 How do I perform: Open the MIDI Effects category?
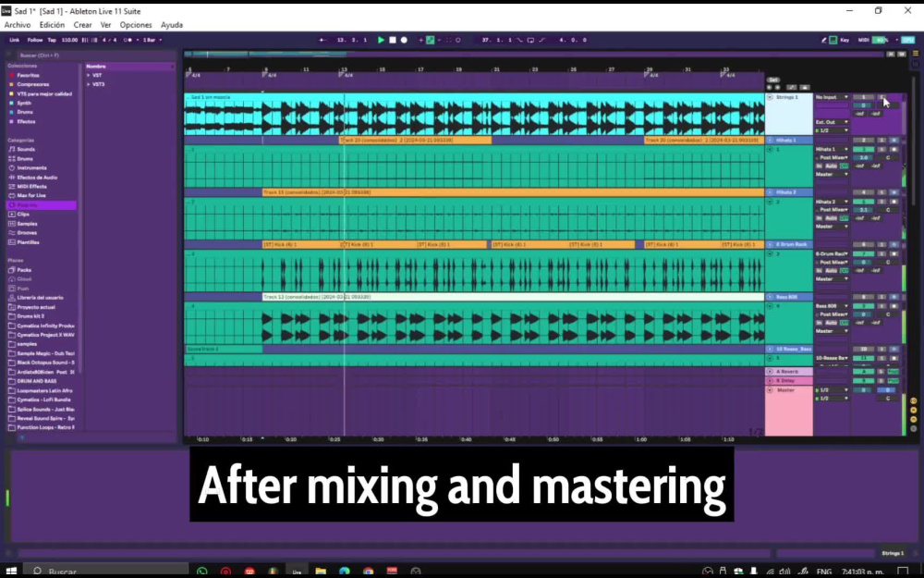click(31, 187)
